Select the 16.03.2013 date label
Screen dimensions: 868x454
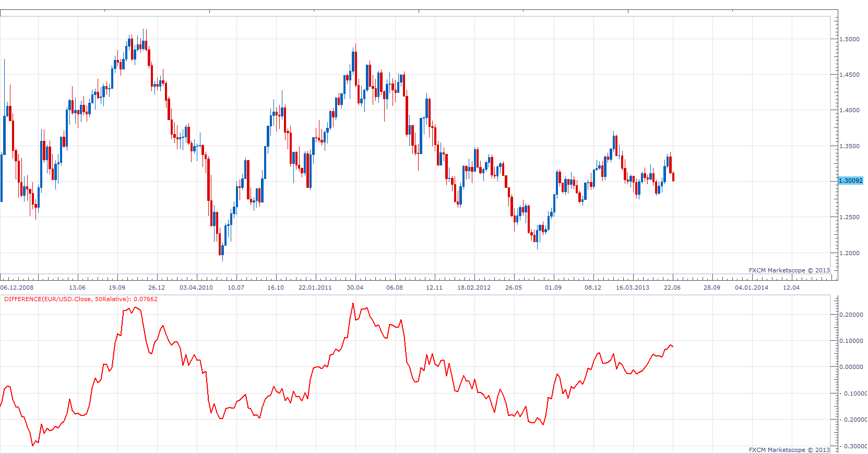[633, 288]
